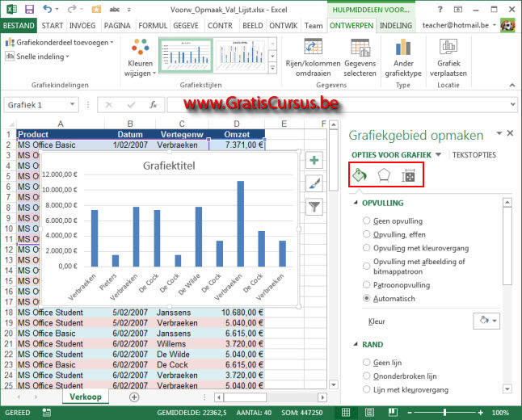
Task: Click Ander grafiektype icon
Action: click(x=403, y=47)
